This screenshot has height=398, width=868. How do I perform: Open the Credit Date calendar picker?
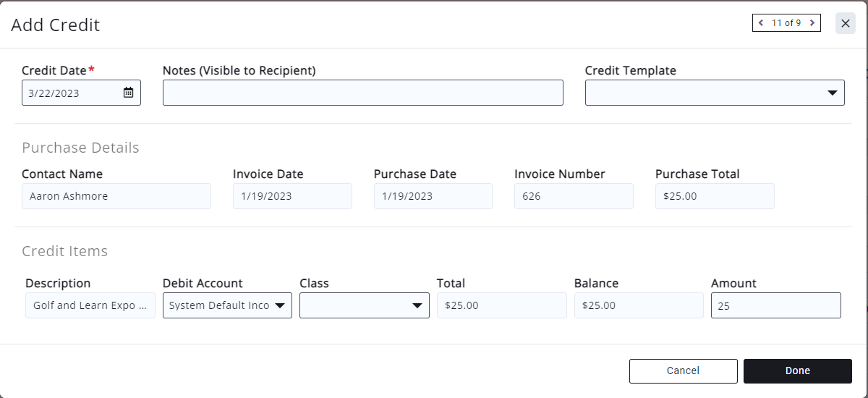pos(128,93)
